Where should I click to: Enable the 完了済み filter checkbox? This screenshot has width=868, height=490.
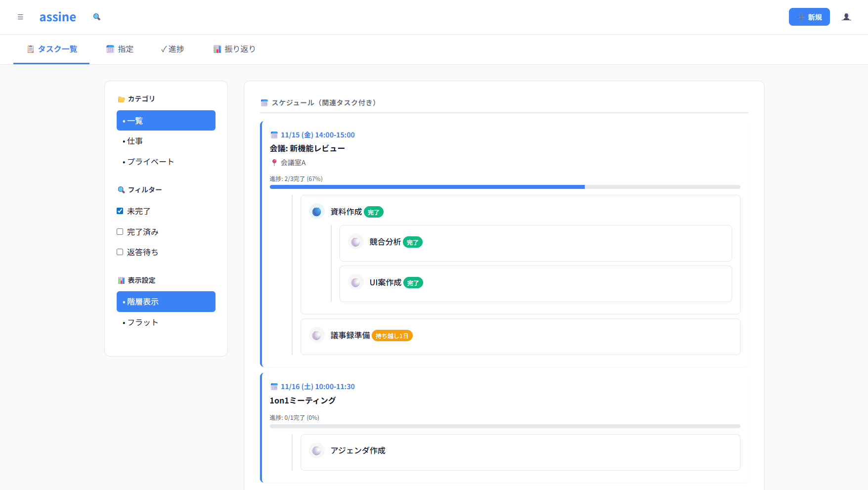click(120, 232)
